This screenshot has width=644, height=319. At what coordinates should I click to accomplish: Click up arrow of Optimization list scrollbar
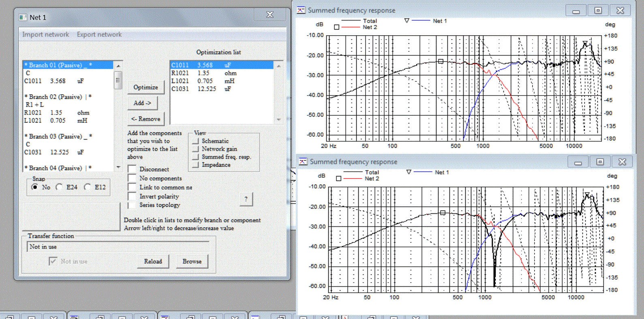tap(278, 66)
